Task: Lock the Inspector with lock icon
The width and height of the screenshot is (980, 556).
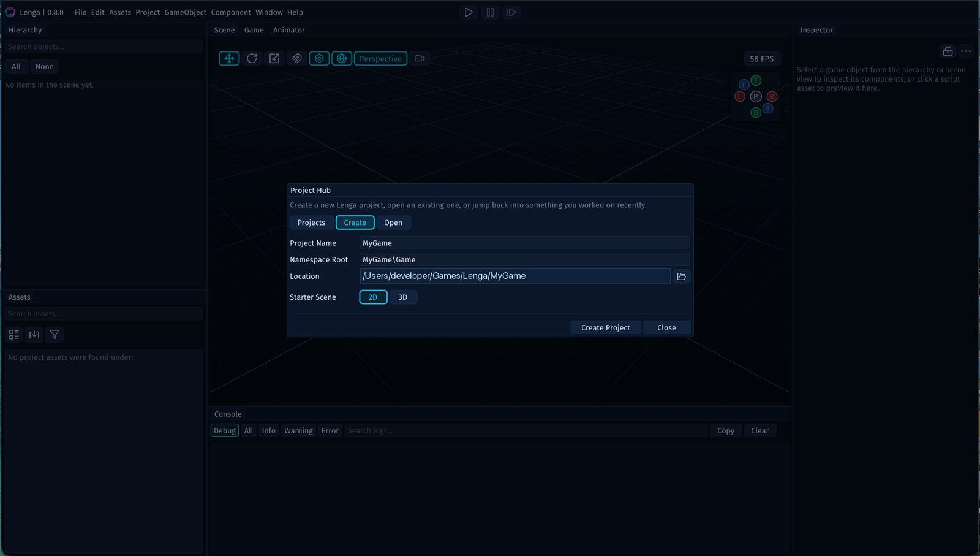Action: click(x=948, y=51)
